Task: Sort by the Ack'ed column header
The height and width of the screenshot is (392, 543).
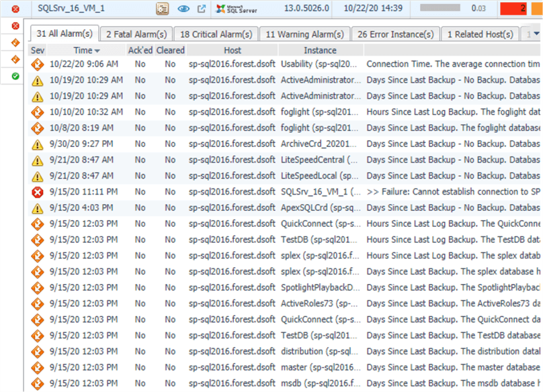Action: click(140, 50)
